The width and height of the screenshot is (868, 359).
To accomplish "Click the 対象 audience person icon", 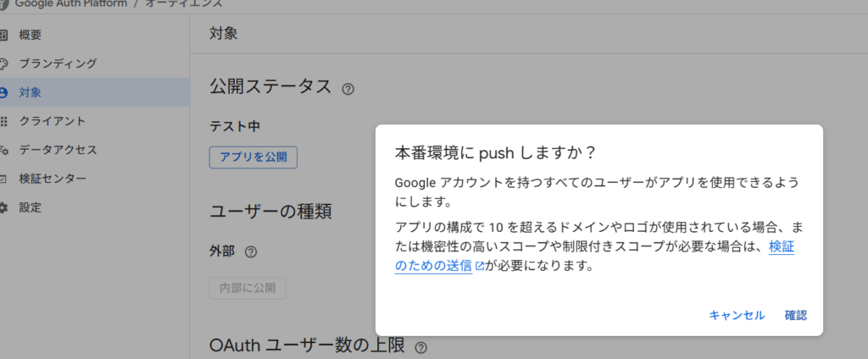I will pos(3,92).
